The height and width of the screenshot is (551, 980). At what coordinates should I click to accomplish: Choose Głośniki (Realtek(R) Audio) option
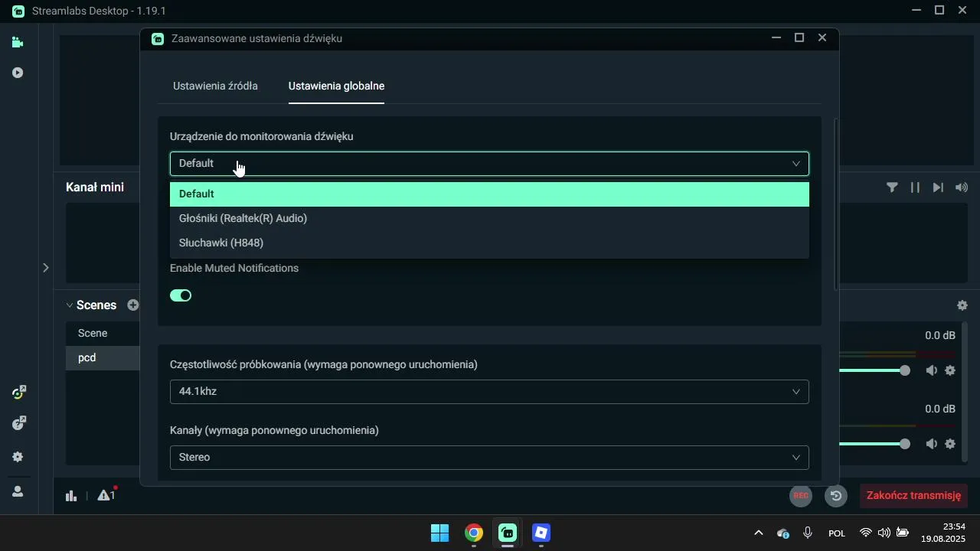tap(489, 219)
